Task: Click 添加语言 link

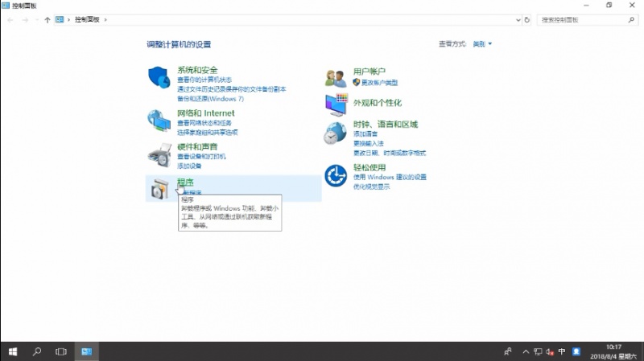Action: (365, 134)
